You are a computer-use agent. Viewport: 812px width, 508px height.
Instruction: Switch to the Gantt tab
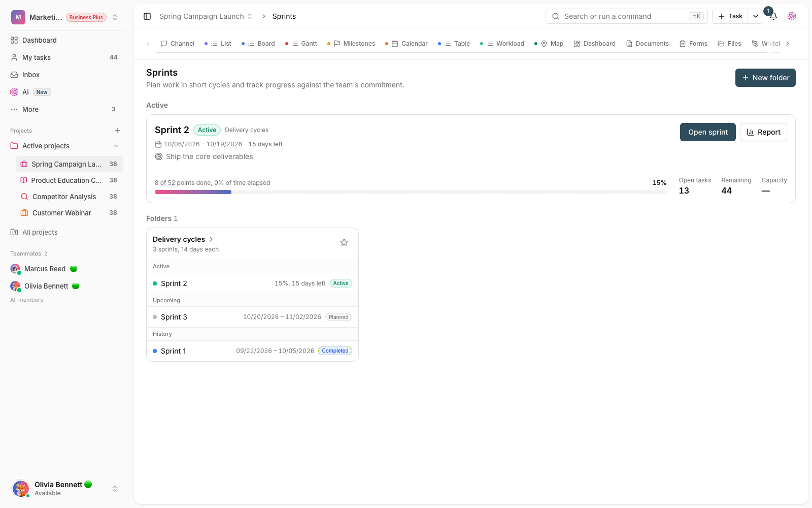pyautogui.click(x=301, y=44)
